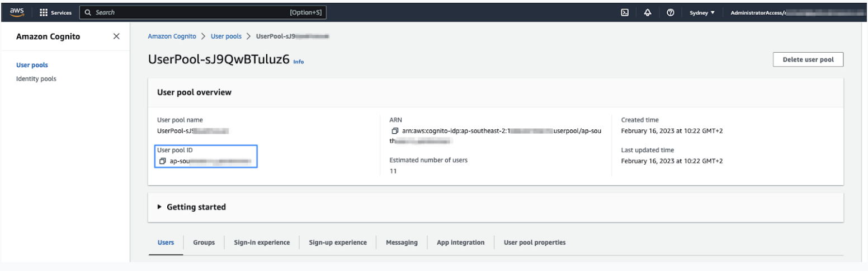Click the UserPool-sJ9QwBTuluz6 page title
Image resolution: width=868 pixels, height=271 pixels.
click(219, 60)
